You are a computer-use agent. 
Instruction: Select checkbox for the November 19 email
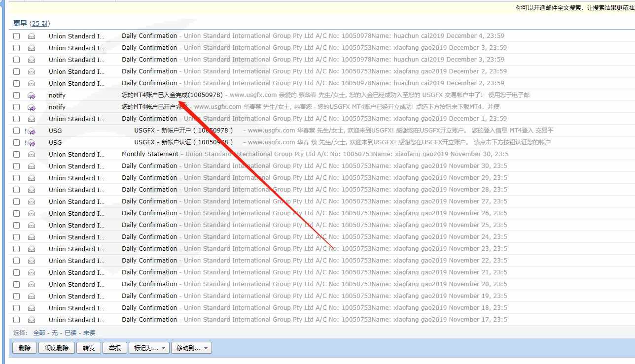pyautogui.click(x=17, y=296)
